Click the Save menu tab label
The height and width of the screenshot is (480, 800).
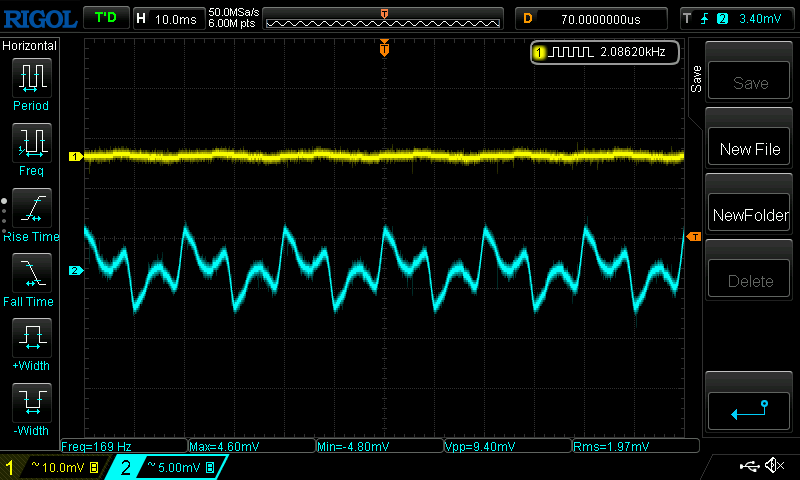696,79
